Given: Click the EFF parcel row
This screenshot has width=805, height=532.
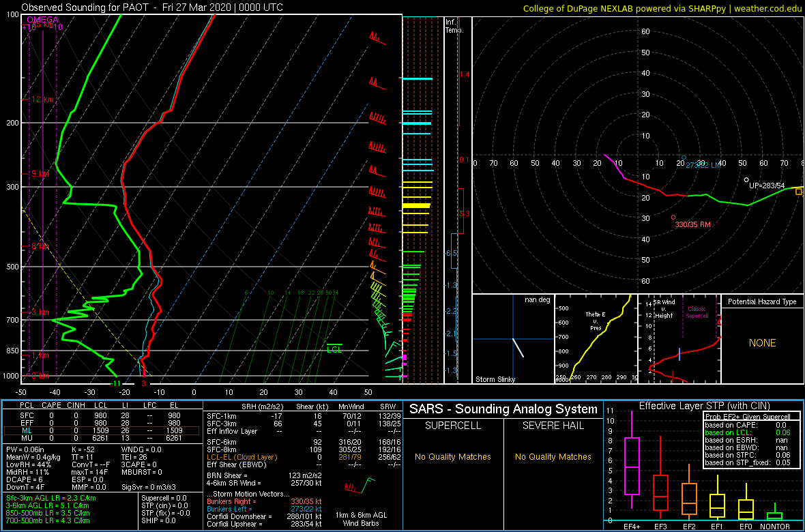Looking at the screenshot, I should coord(101,423).
